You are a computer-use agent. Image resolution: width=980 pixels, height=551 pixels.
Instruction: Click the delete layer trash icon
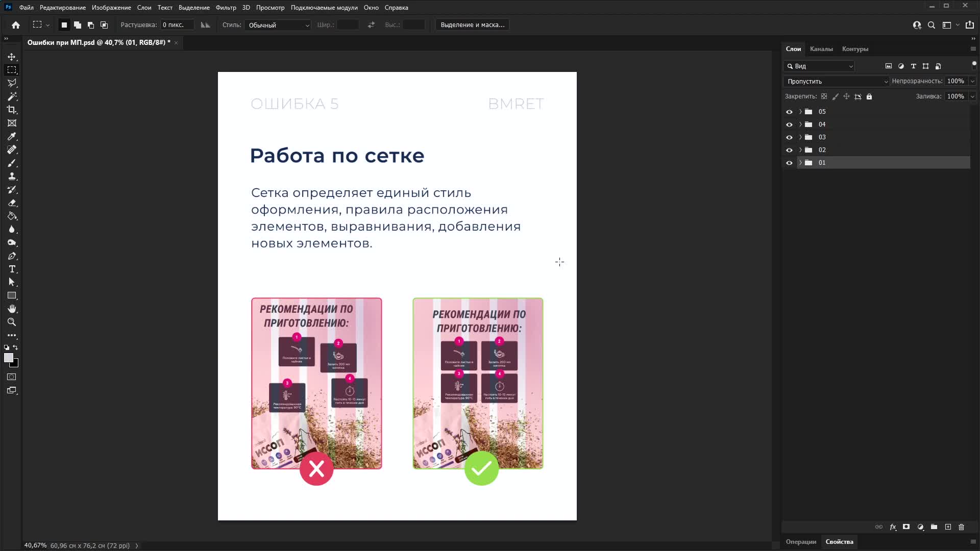point(961,527)
